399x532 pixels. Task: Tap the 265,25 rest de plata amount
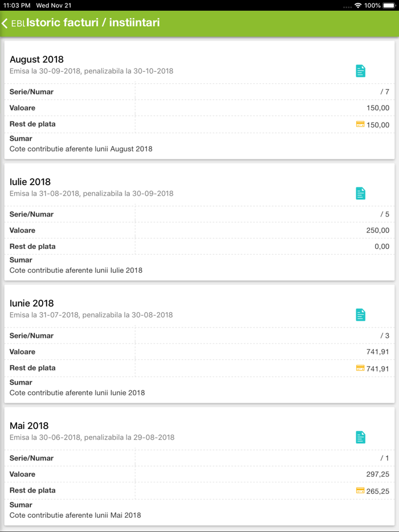pyautogui.click(x=378, y=491)
